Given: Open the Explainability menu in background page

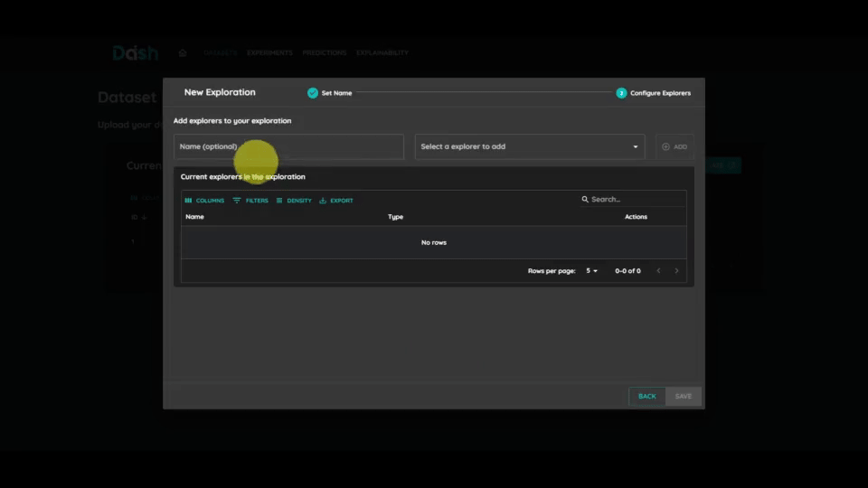Looking at the screenshot, I should (382, 52).
